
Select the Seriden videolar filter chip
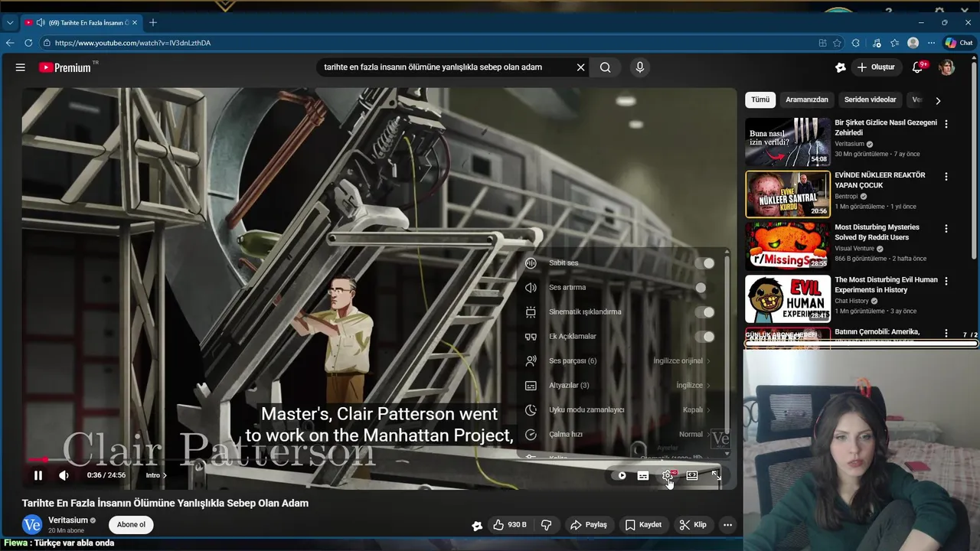[x=870, y=99]
